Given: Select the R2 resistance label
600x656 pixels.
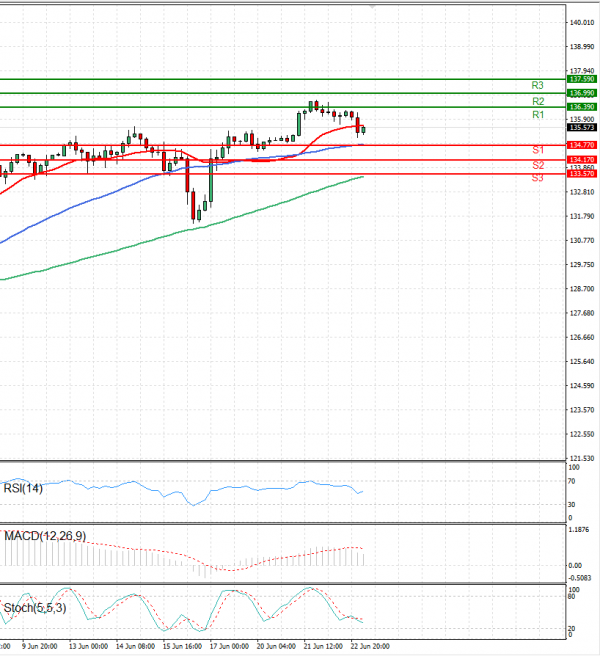Looking at the screenshot, I should pyautogui.click(x=538, y=101).
